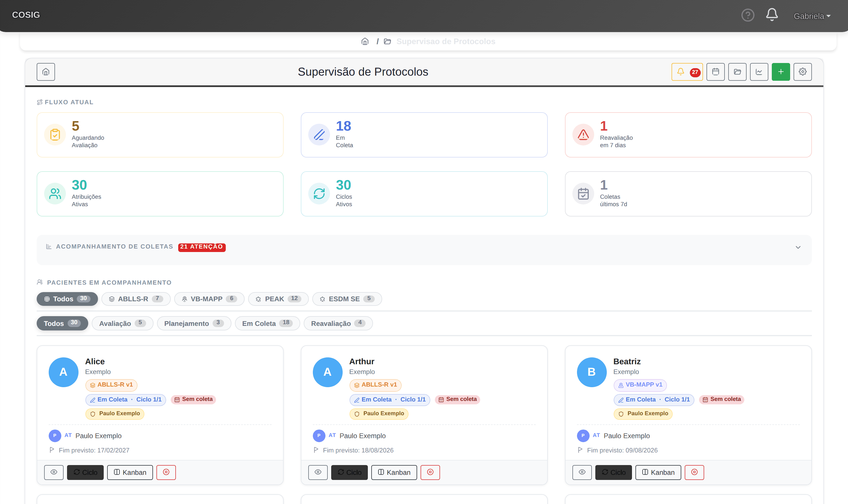Select the Aguardando Avaliação card
This screenshot has height=504, width=848.
[160, 135]
